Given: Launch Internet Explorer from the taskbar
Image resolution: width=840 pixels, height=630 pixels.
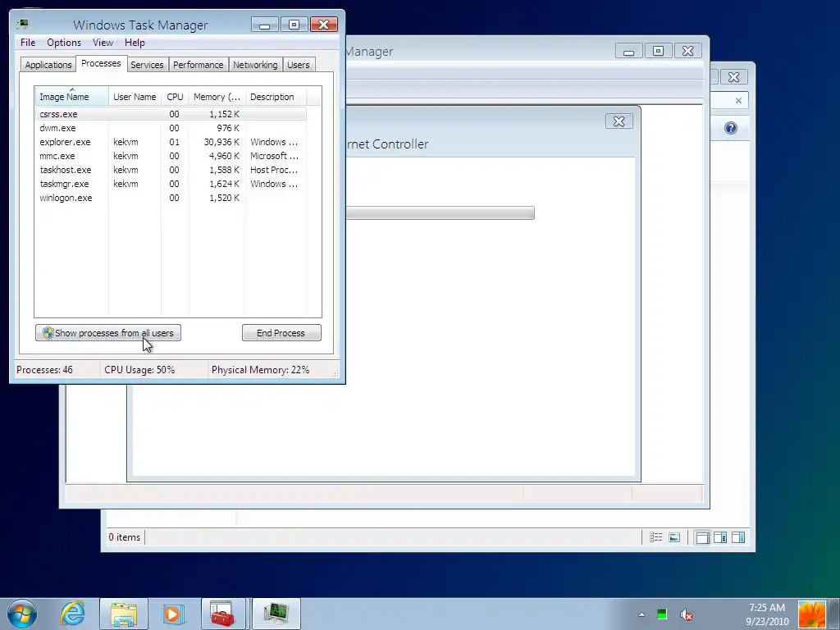Looking at the screenshot, I should 72,614.
